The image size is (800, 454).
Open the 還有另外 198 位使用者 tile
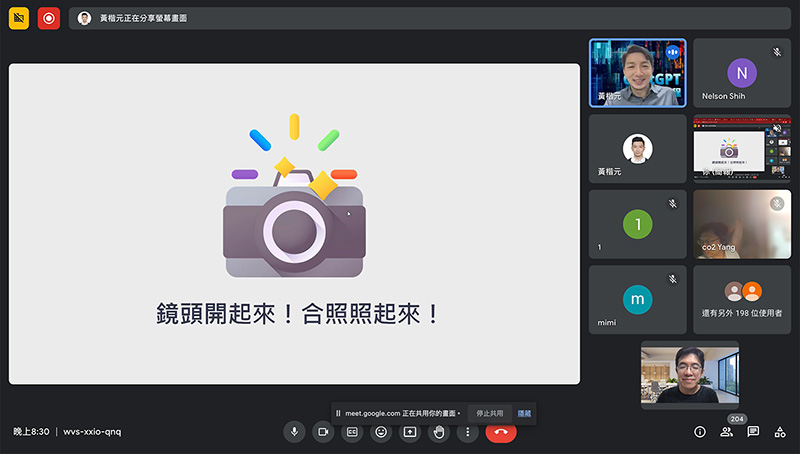click(742, 299)
